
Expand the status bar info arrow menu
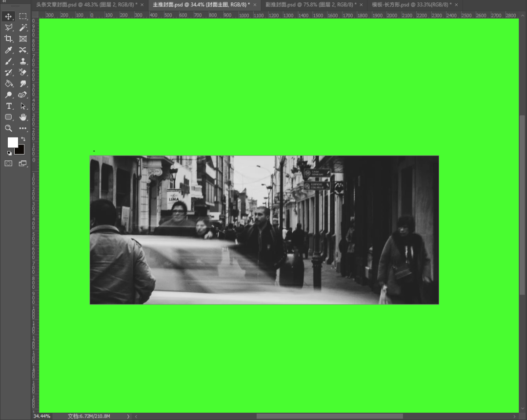[128, 416]
